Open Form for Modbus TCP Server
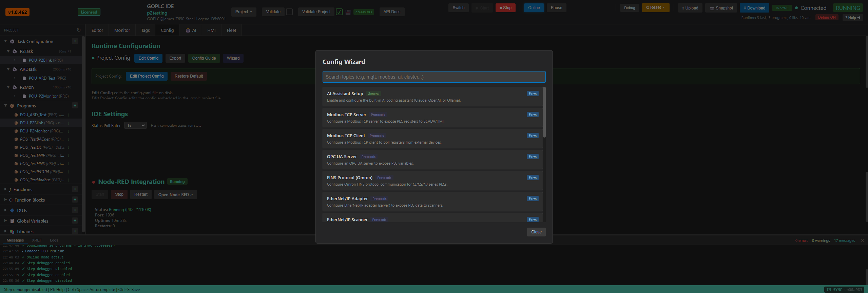The height and width of the screenshot is (293, 868). [533, 115]
